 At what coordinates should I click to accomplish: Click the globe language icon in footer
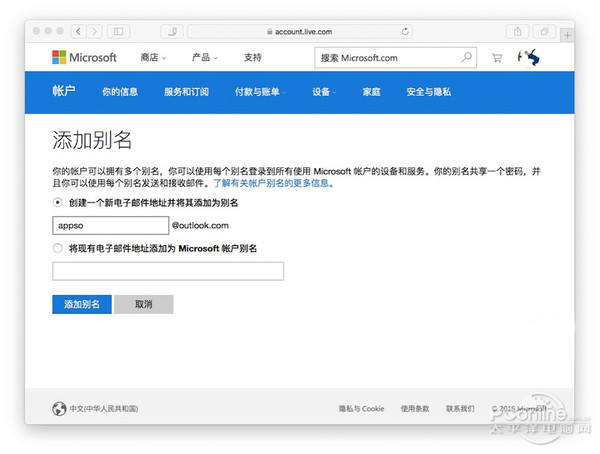click(59, 409)
